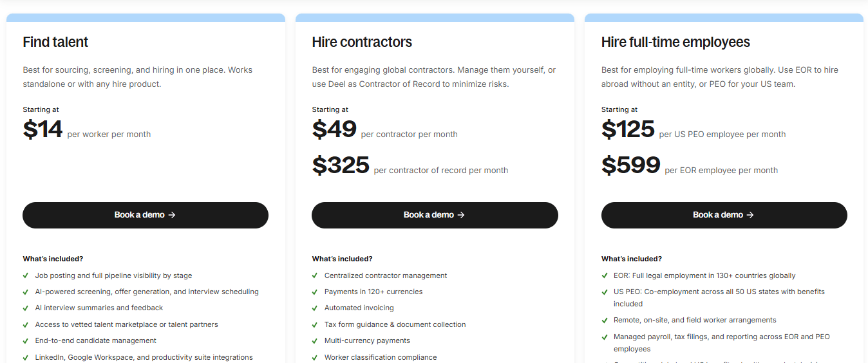Click the checkmark beside Remote, on-site, field worker arrangements

[605, 321]
